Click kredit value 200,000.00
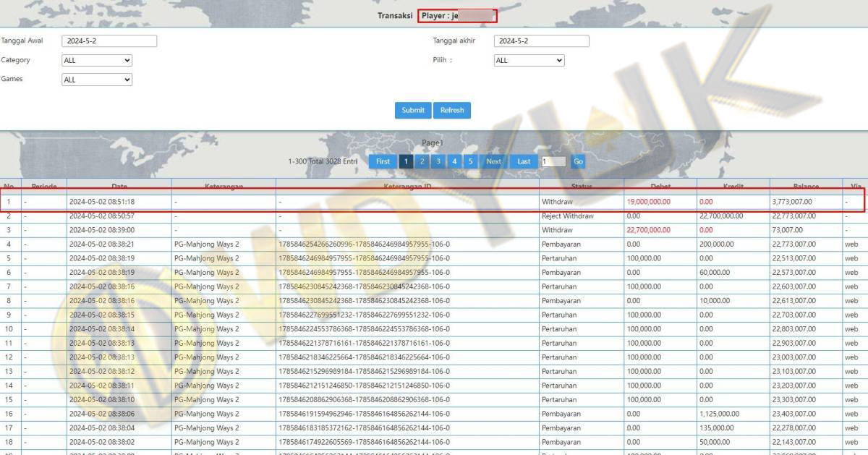868x455 pixels. (717, 244)
